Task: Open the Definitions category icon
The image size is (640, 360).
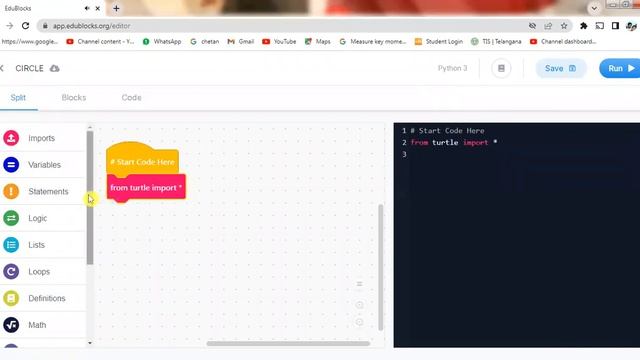Action: coord(11,298)
